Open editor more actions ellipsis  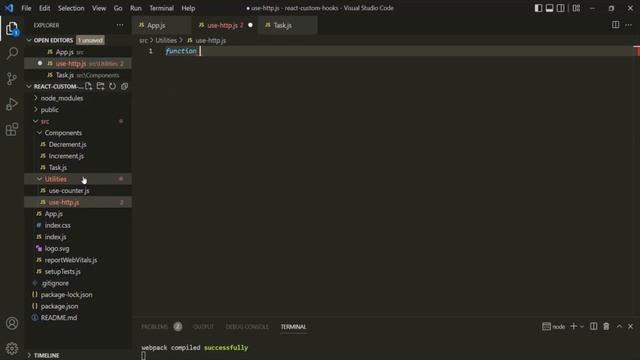629,25
